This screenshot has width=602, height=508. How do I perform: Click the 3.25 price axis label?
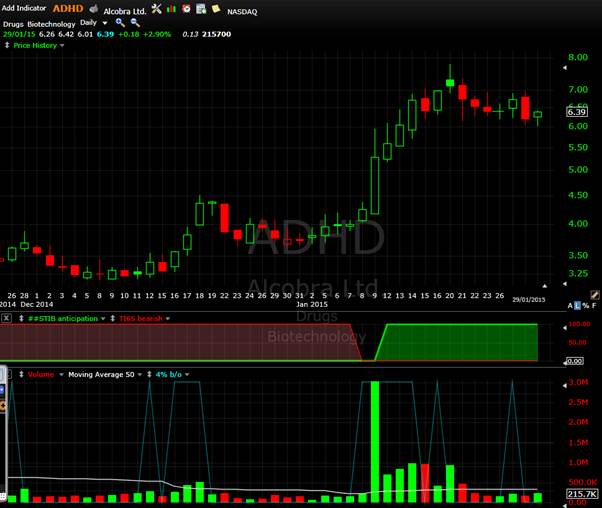tap(578, 273)
